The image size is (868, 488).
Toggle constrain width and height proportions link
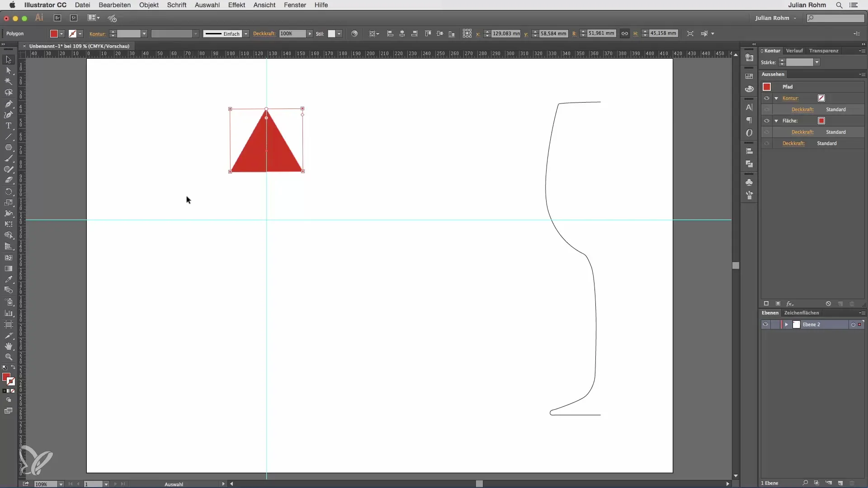click(624, 33)
